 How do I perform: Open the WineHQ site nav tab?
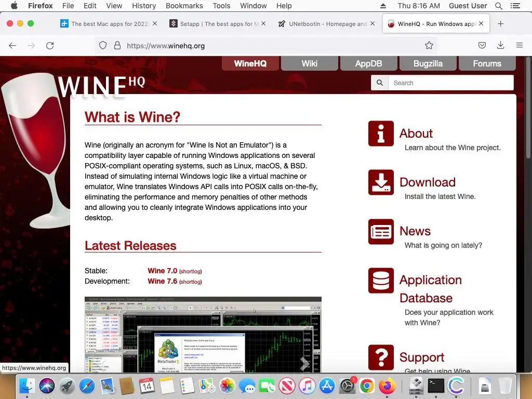pyautogui.click(x=250, y=63)
